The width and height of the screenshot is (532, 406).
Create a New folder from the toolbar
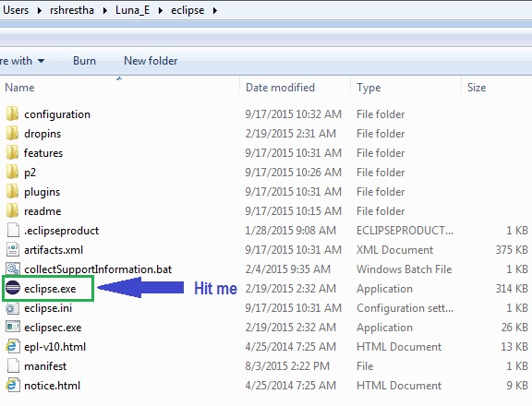click(x=151, y=61)
